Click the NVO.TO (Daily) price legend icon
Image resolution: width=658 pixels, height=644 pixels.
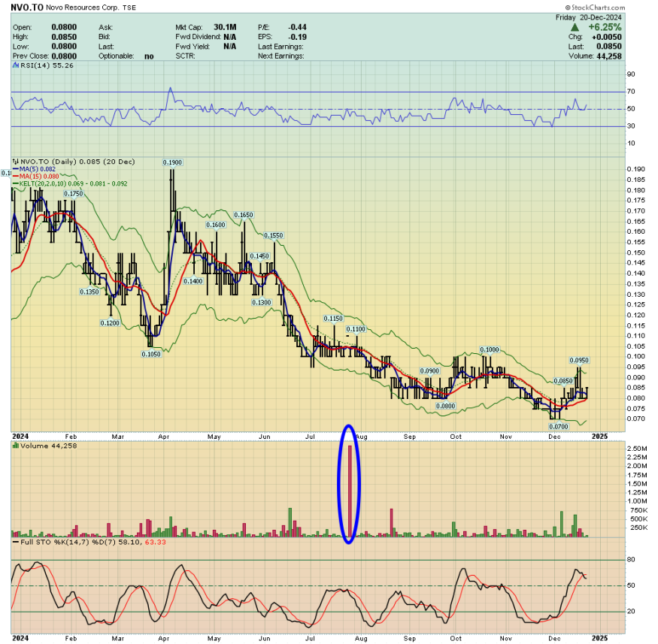[x=16, y=162]
